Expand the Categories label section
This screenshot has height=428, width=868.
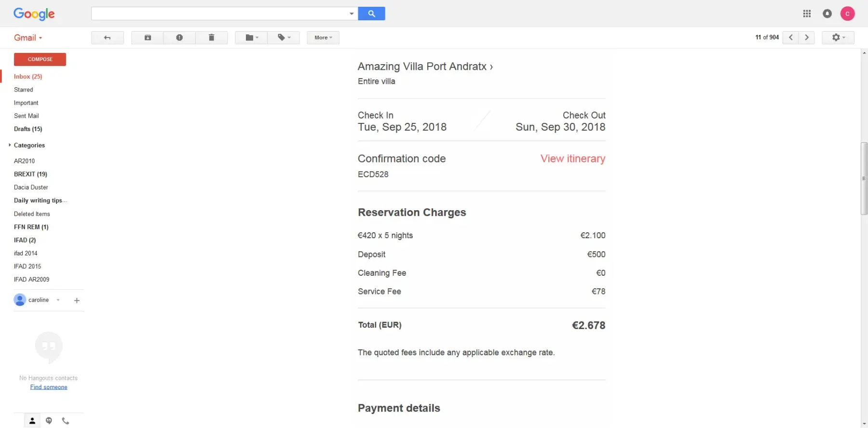coord(10,145)
